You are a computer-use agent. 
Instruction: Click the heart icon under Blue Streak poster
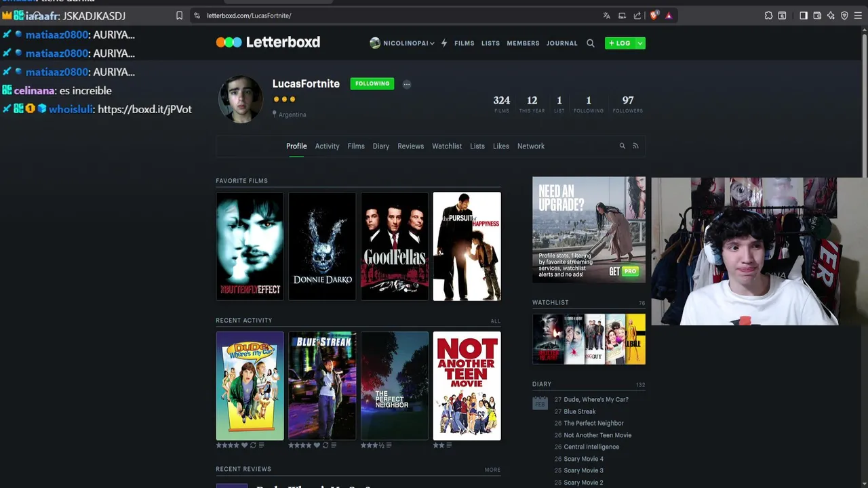317,445
